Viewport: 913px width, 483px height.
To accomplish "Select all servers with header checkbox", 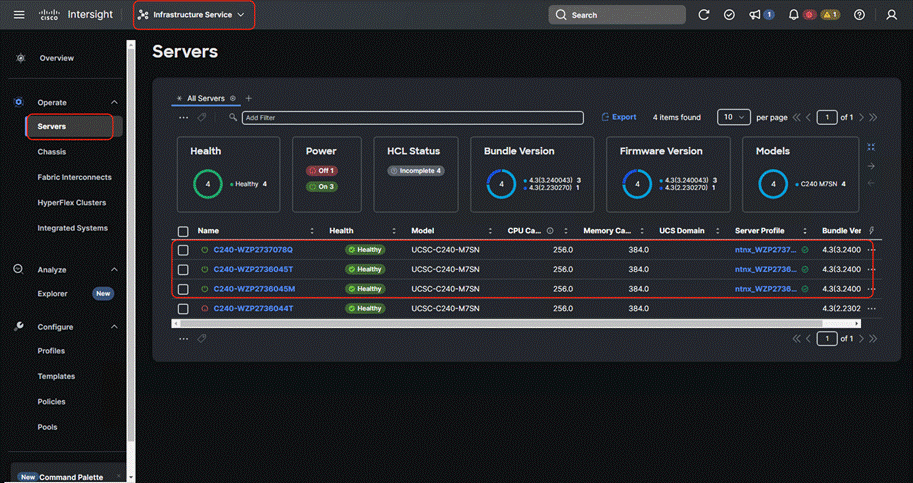I will click(x=183, y=232).
